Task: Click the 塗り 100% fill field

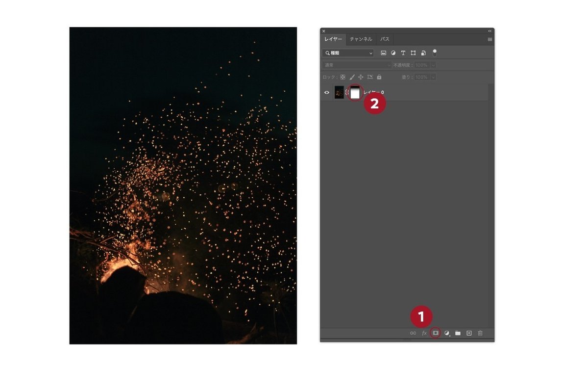Action: tap(422, 78)
